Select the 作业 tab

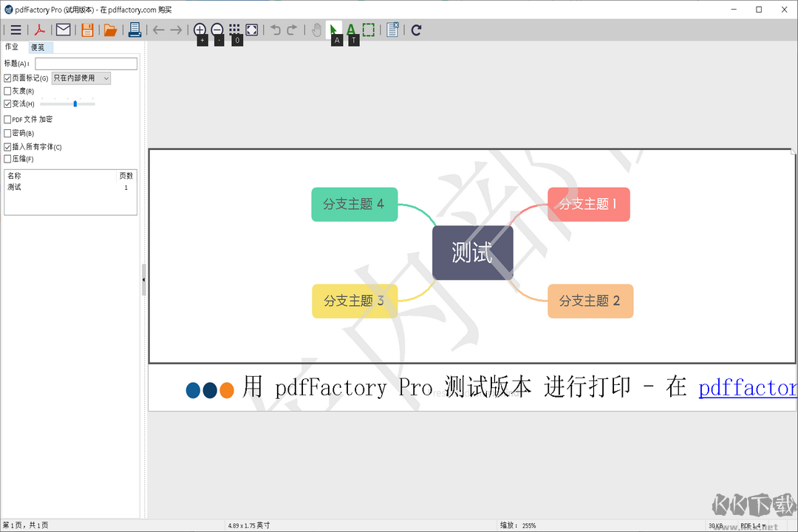[12, 47]
